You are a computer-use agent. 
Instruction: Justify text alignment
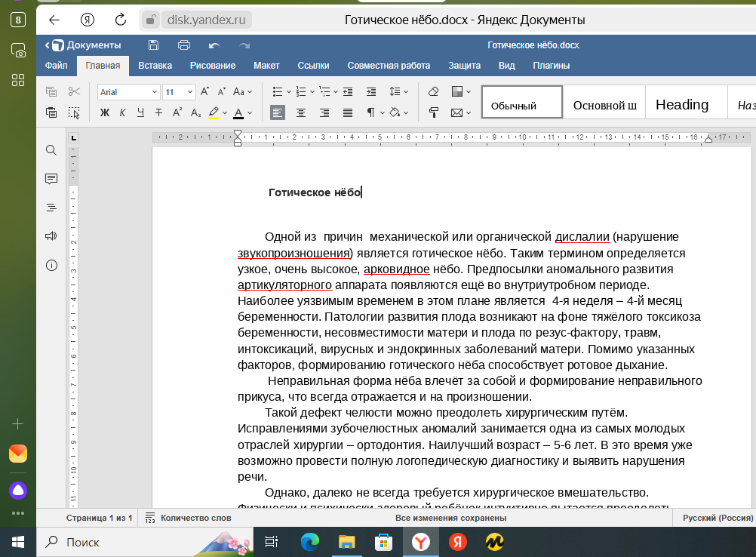(348, 112)
